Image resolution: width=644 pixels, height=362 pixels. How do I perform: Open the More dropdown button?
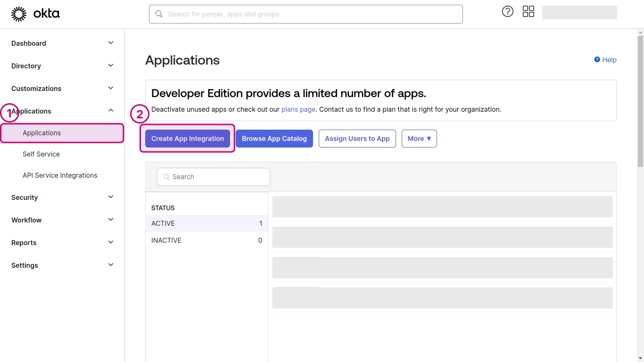click(x=419, y=139)
